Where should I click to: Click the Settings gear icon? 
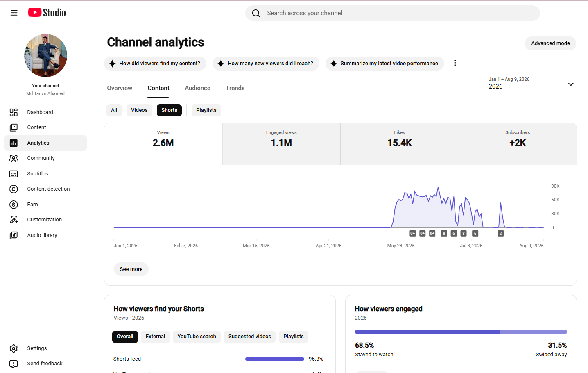(x=14, y=348)
